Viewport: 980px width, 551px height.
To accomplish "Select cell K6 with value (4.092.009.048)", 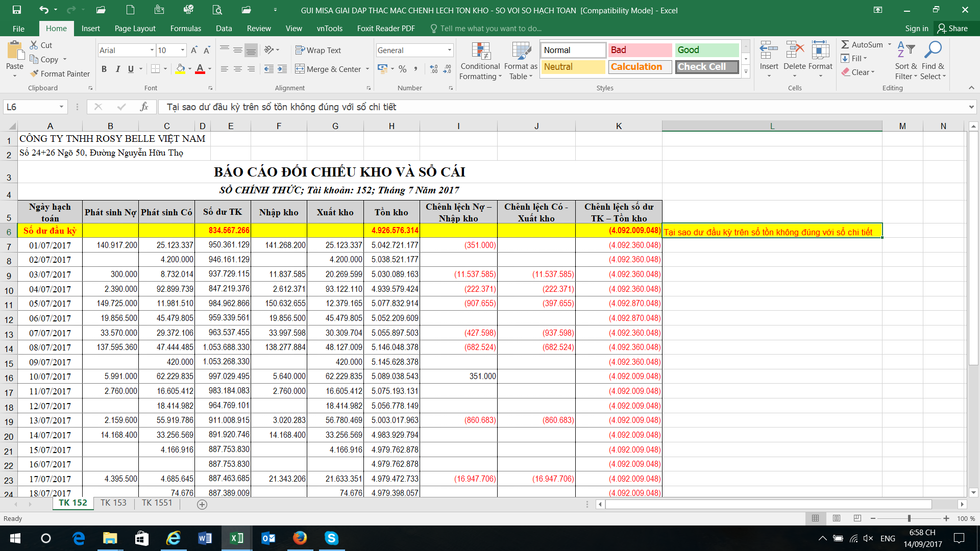I will [619, 231].
